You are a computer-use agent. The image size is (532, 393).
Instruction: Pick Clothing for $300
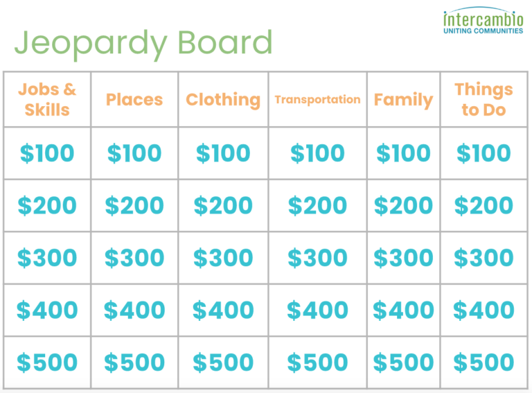coord(223,258)
